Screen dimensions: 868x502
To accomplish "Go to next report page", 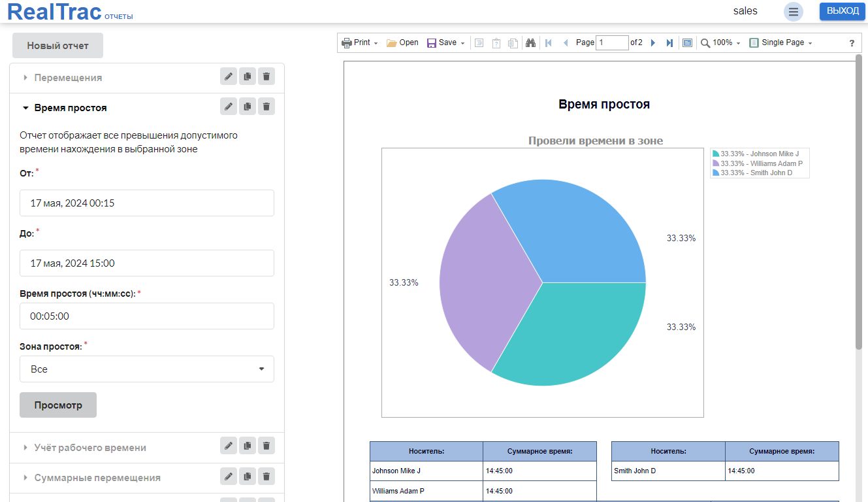I will coord(652,42).
